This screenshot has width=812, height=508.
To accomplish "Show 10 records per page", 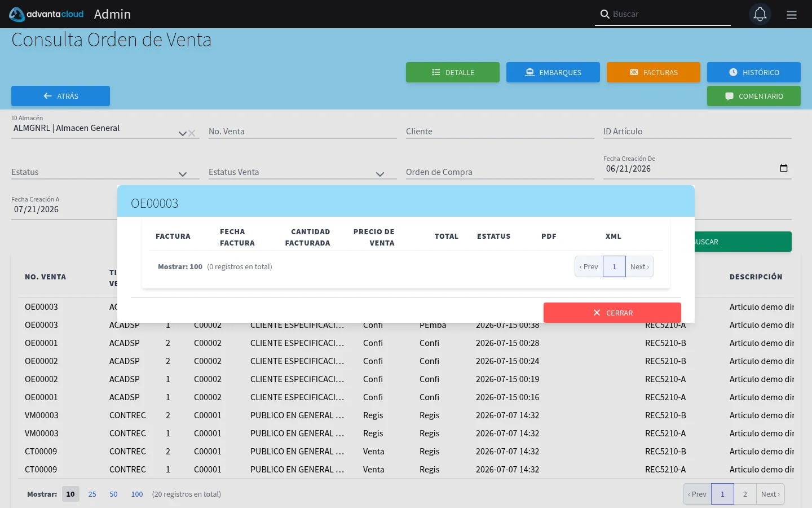I will pos(70,494).
